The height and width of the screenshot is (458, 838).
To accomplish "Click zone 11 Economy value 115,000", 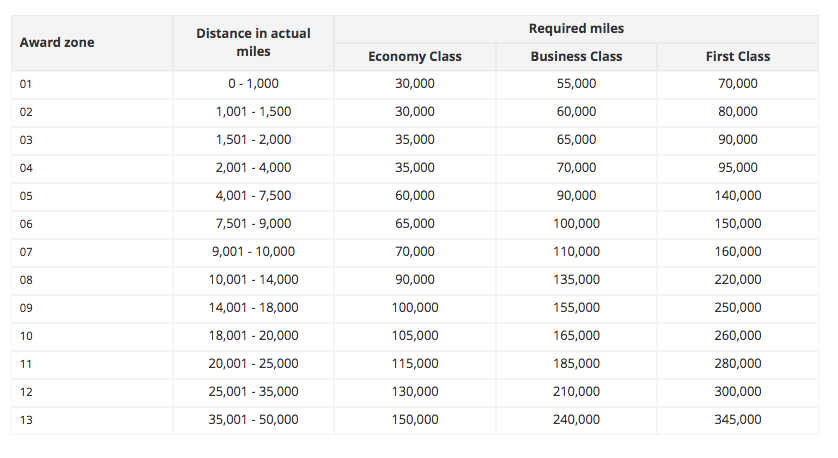I will pyautogui.click(x=415, y=364).
